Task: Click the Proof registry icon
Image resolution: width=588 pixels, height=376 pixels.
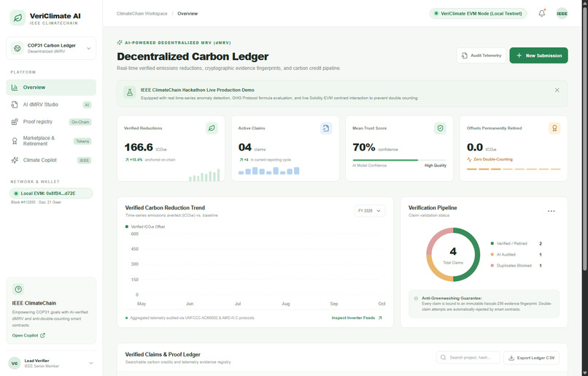Action: click(15, 122)
